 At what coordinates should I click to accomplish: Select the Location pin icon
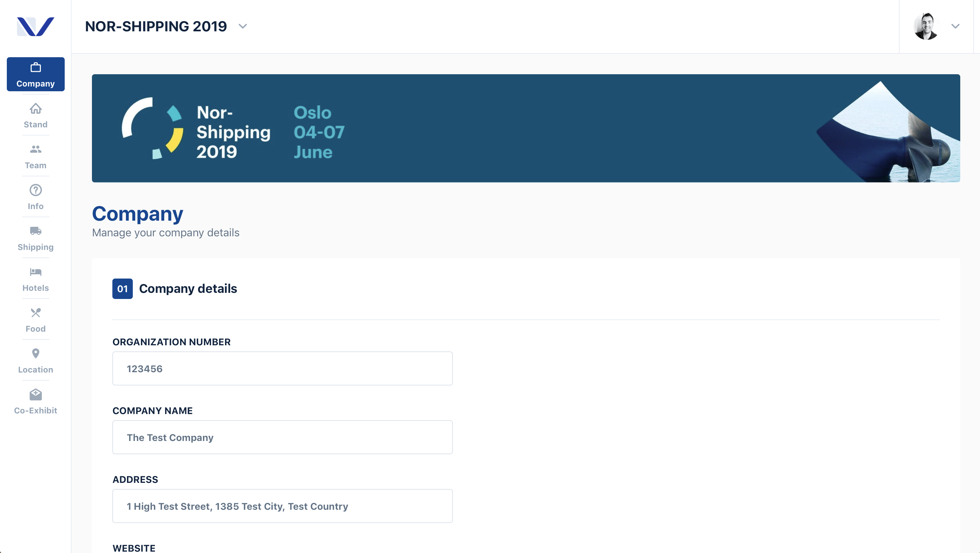(35, 353)
